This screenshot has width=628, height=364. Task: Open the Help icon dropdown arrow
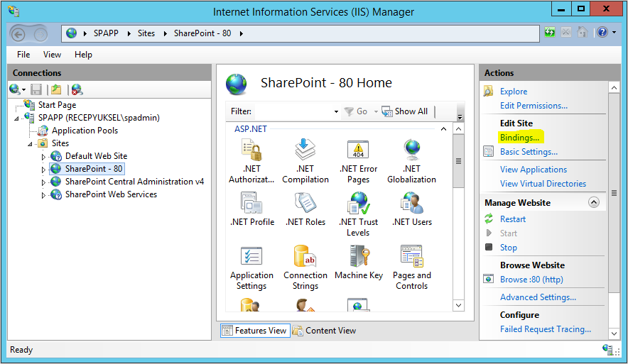(x=614, y=32)
